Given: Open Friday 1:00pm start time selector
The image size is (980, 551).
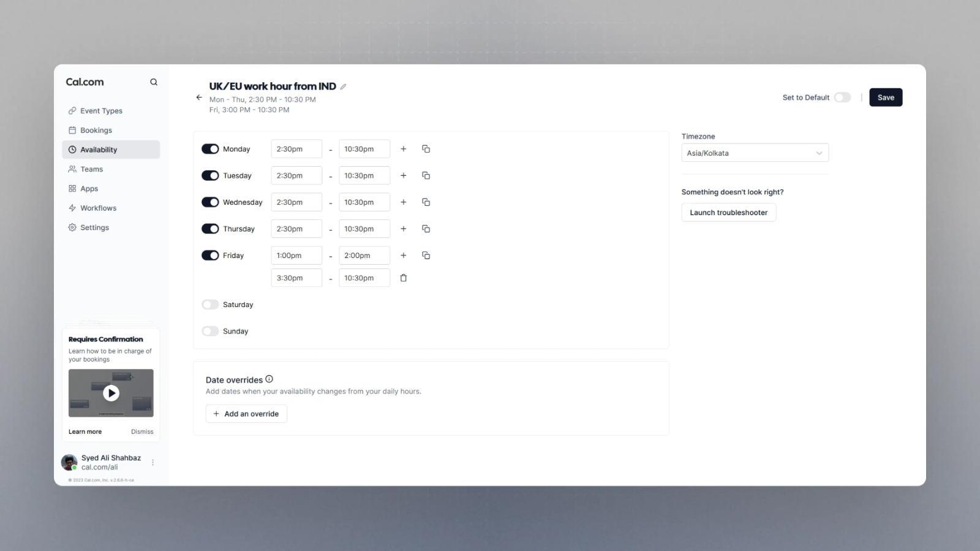Looking at the screenshot, I should click(x=296, y=256).
